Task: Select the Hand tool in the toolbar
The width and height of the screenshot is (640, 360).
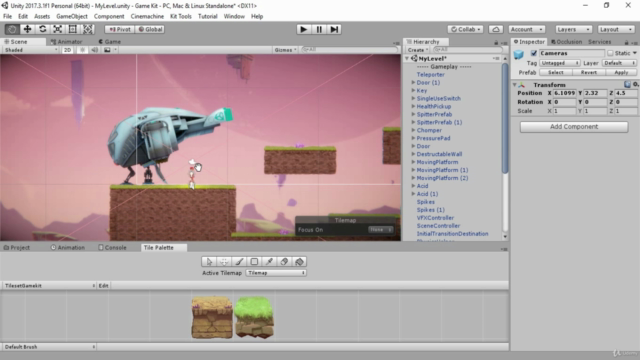Action: point(12,29)
